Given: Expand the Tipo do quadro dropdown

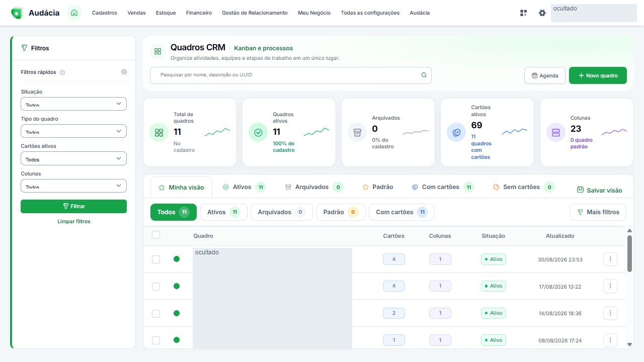Looking at the screenshot, I should coord(73,131).
